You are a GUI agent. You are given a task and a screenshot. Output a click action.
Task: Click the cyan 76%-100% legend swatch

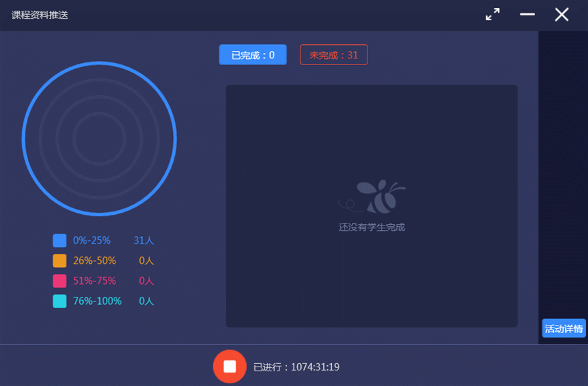coord(60,301)
